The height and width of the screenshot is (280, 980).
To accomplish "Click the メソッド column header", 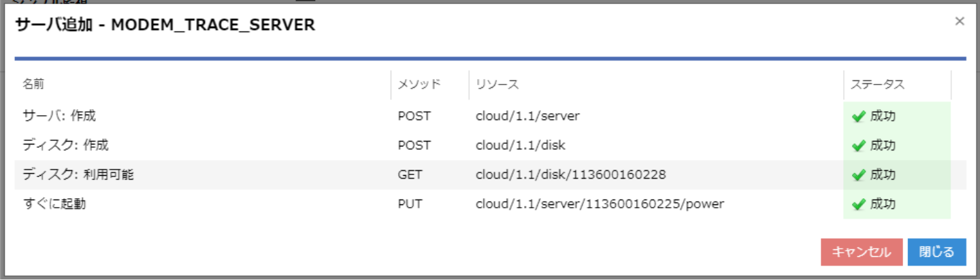I will point(419,84).
